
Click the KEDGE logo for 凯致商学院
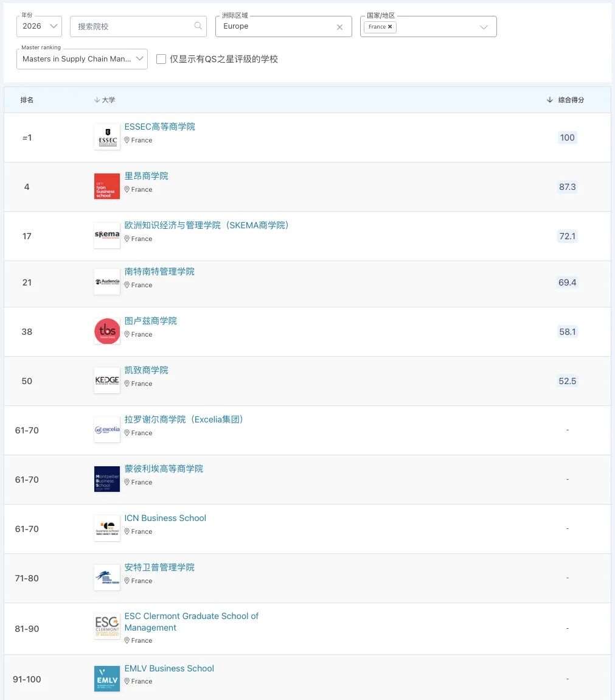pos(106,380)
